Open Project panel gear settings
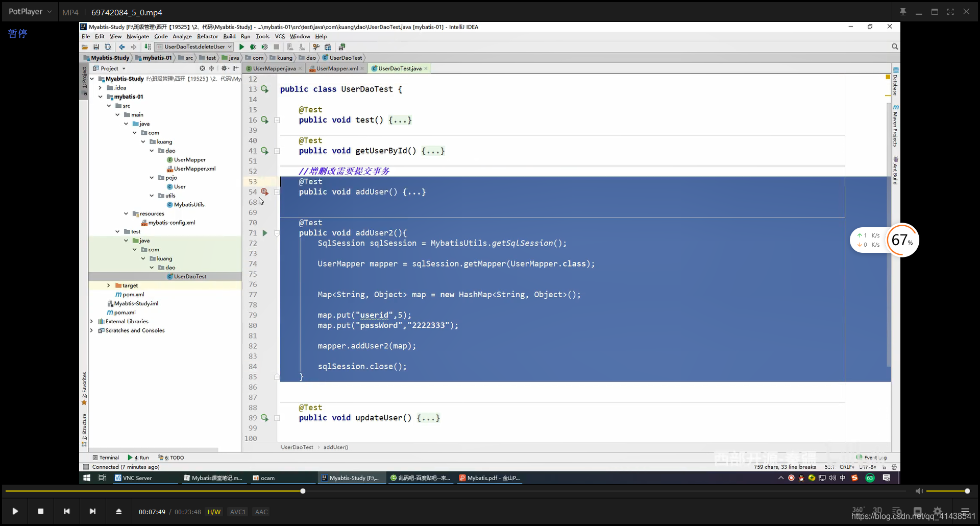The image size is (980, 526). pos(225,68)
